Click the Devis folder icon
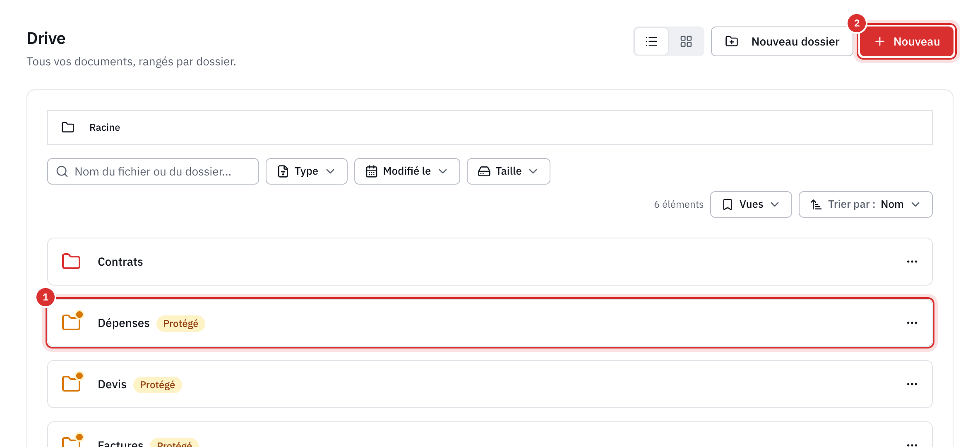Screen dimensions: 980x447 coord(72,382)
